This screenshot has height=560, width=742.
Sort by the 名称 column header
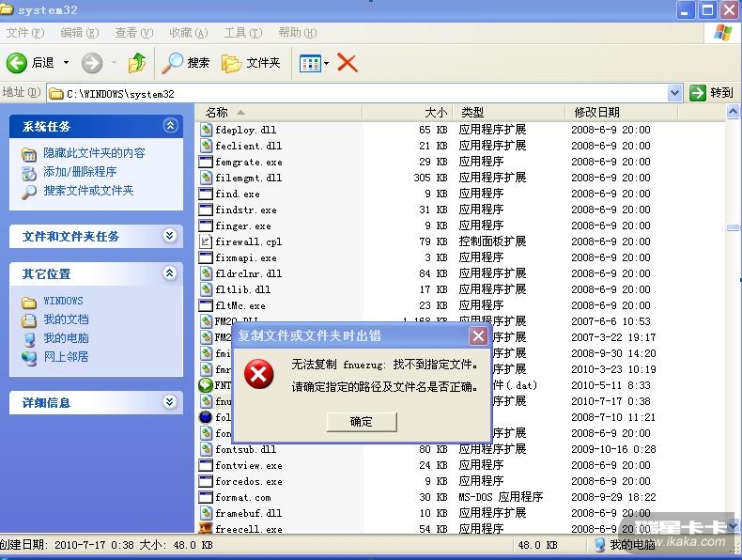click(x=279, y=112)
